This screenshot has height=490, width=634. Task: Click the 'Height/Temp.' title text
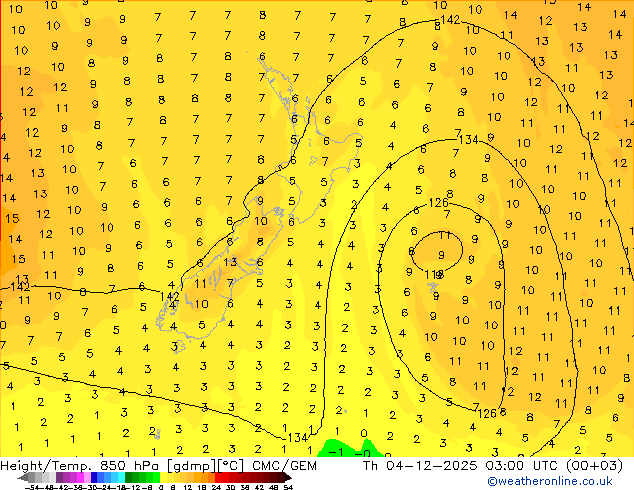pyautogui.click(x=47, y=465)
